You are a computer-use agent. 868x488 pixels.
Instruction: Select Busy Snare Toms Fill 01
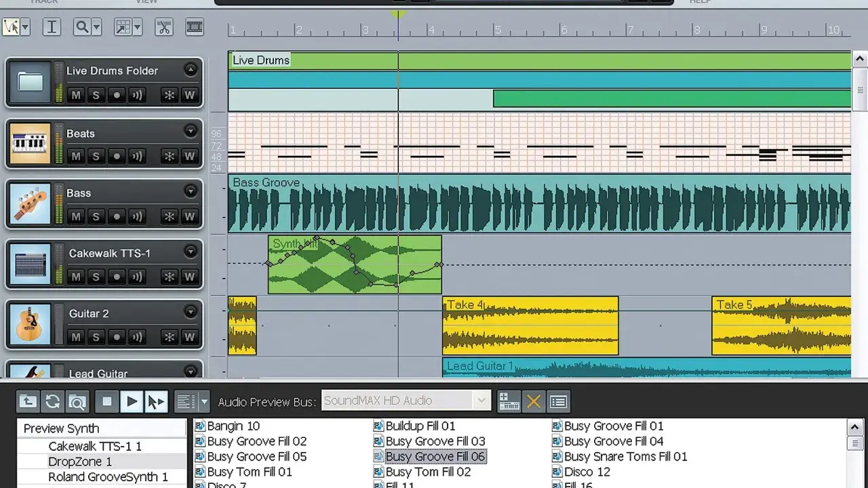point(625,457)
